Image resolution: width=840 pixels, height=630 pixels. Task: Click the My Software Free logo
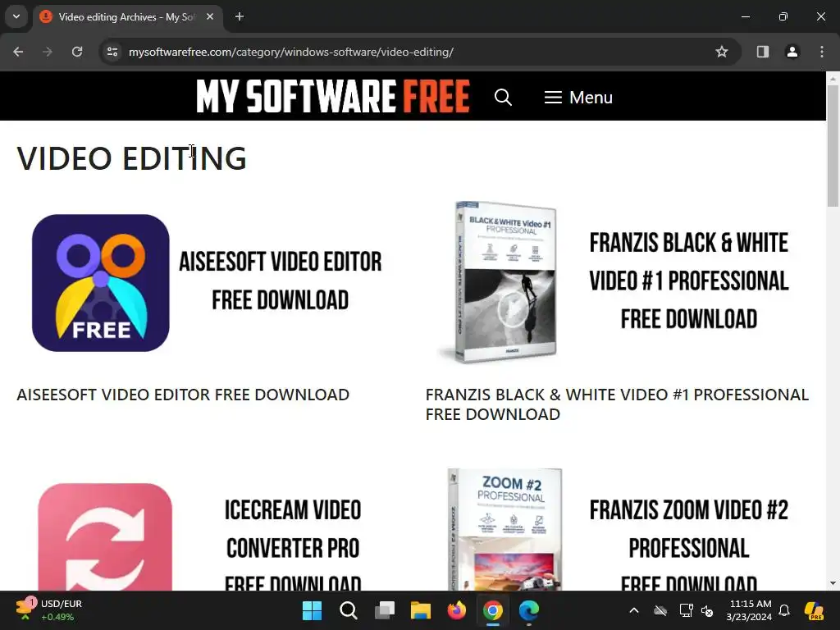click(333, 97)
